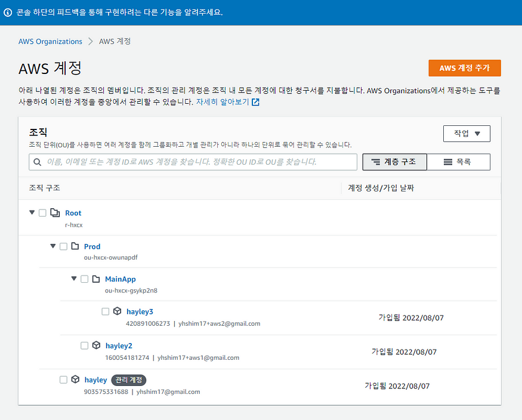
Task: Click the info icon in the blue banner
Action: (8, 13)
